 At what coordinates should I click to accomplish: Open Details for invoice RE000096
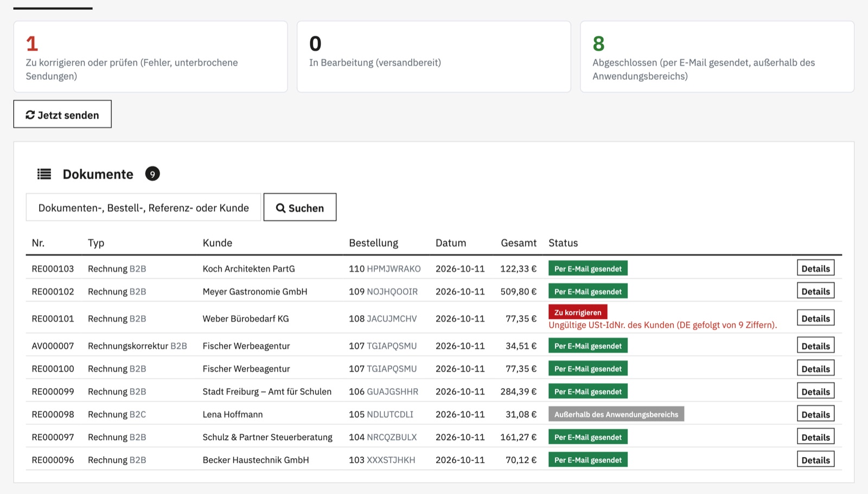click(x=815, y=460)
